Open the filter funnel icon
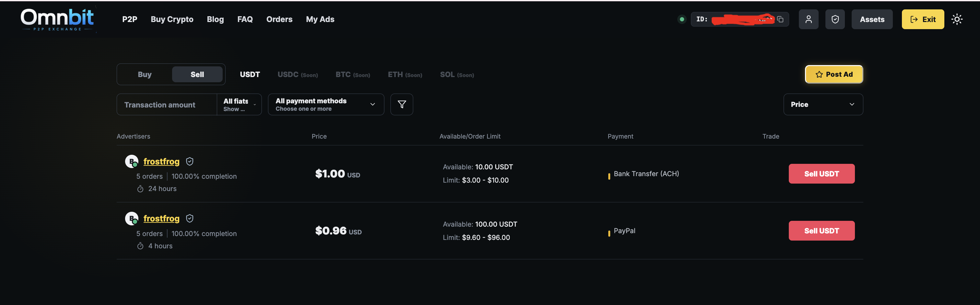Image resolution: width=980 pixels, height=305 pixels. [x=402, y=105]
